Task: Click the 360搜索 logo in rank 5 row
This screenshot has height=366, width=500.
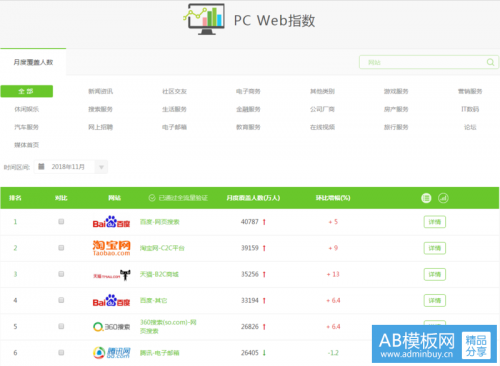Action: (x=111, y=327)
